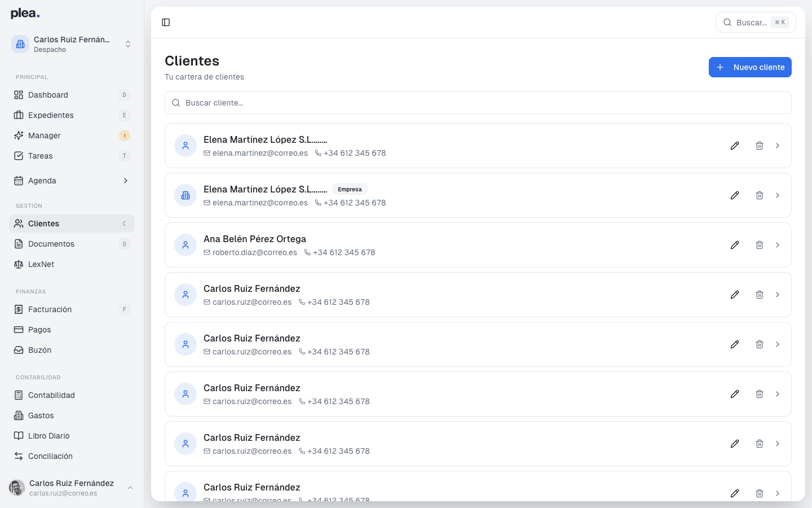Open the Dashboard section
Screen dimensions: 812x508
point(48,95)
